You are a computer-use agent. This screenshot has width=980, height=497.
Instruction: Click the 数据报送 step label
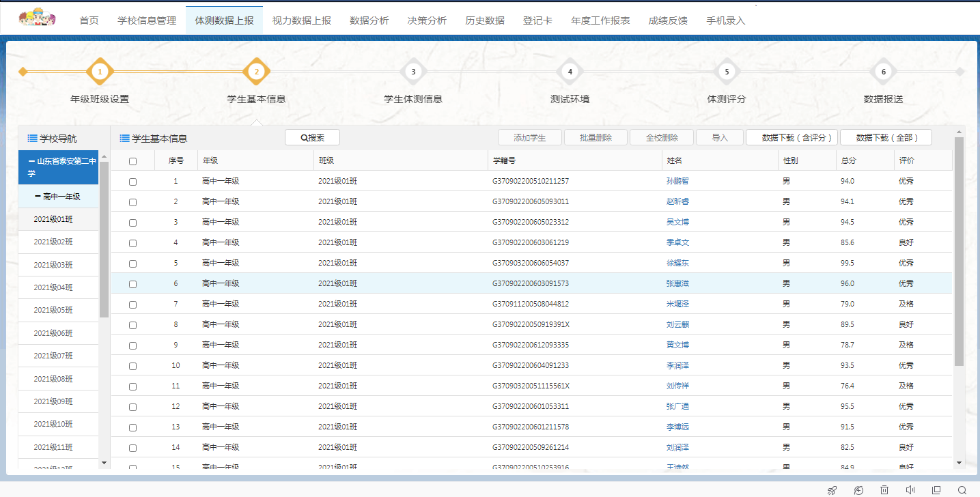click(884, 99)
